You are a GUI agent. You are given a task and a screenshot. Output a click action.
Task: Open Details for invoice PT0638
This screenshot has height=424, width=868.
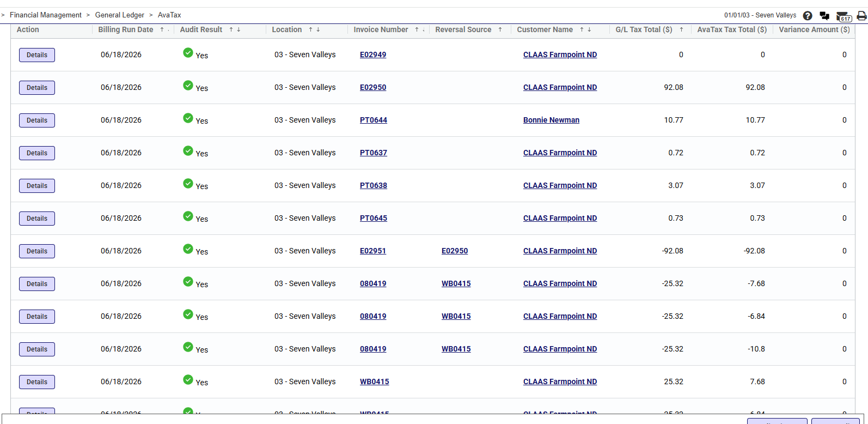tap(37, 186)
